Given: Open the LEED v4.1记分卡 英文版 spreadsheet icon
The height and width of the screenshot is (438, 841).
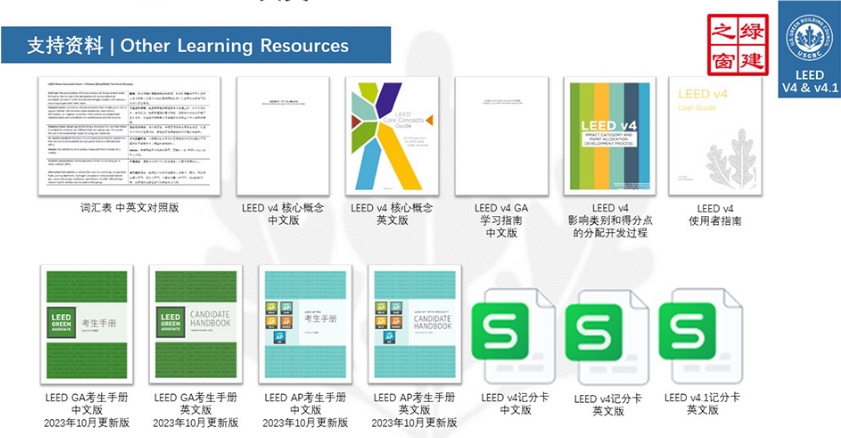Looking at the screenshot, I should [x=701, y=337].
